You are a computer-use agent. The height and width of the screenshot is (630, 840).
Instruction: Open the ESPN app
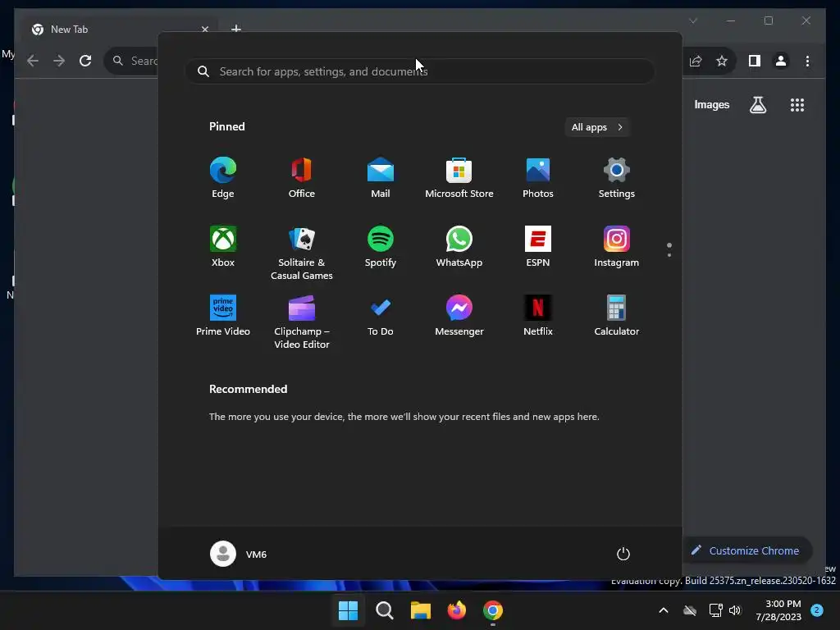tap(538, 247)
